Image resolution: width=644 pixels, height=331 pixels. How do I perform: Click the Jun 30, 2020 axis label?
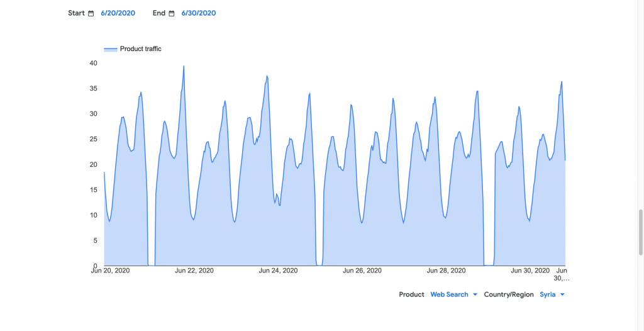(530, 271)
